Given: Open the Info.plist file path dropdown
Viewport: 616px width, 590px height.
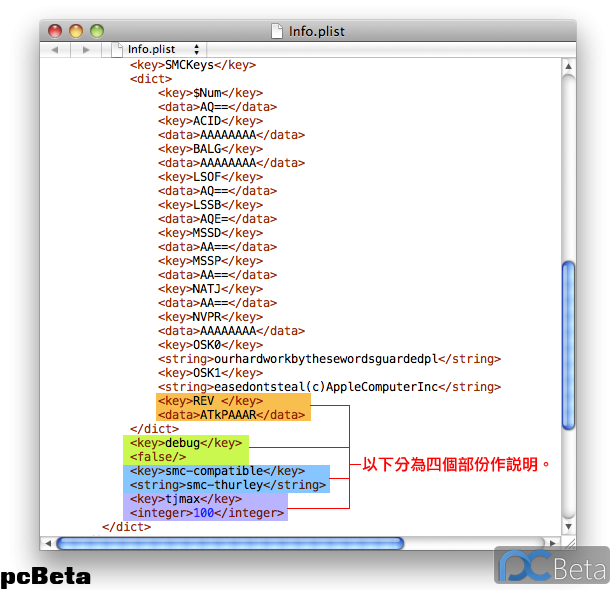Looking at the screenshot, I should [158, 49].
